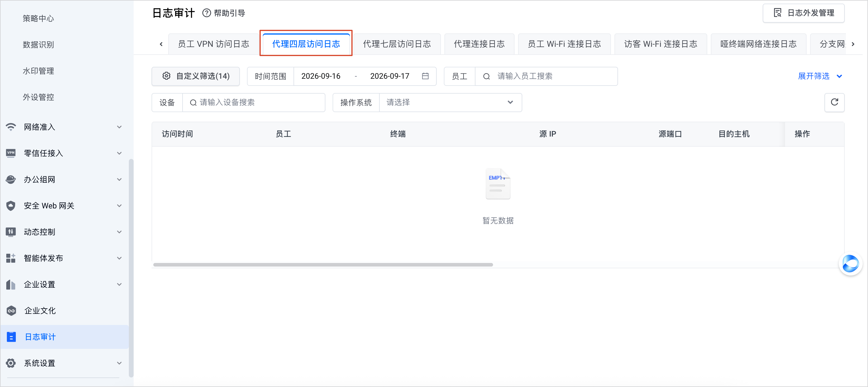Click the 智能体发布 grid icon
The height and width of the screenshot is (387, 868).
click(11, 258)
